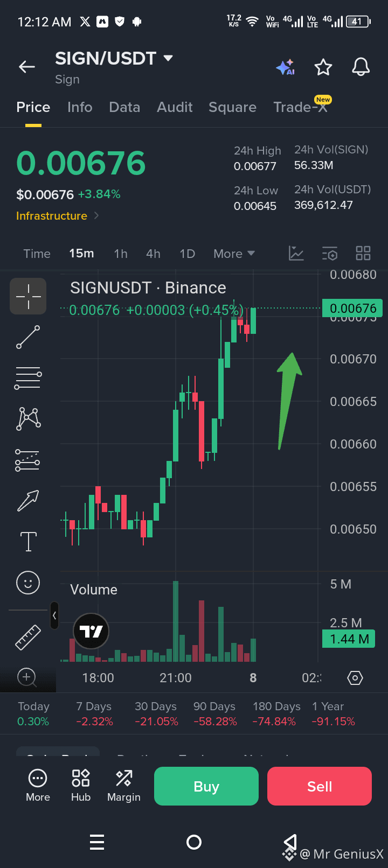Select the 1h chart interval
Viewport: 388px width, 868px height.
pos(121,254)
